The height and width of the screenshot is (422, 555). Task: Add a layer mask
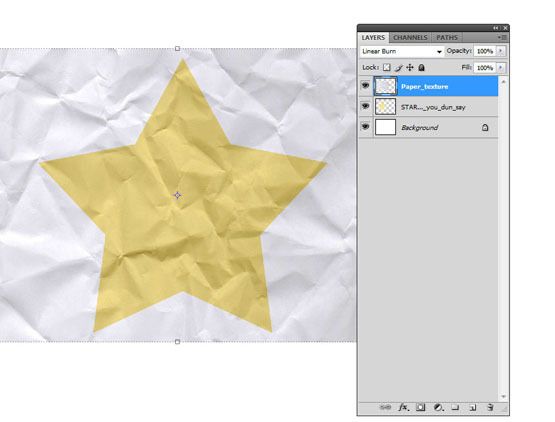click(420, 407)
